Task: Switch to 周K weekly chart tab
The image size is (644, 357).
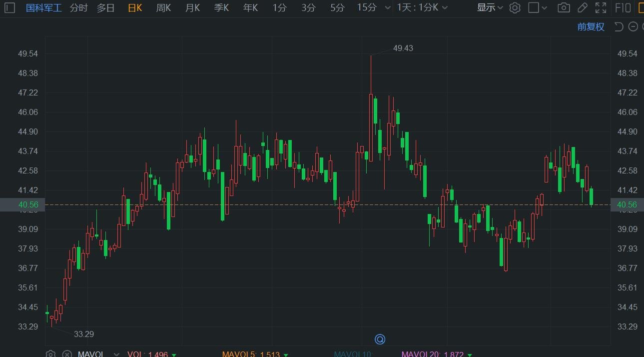Action: point(163,7)
